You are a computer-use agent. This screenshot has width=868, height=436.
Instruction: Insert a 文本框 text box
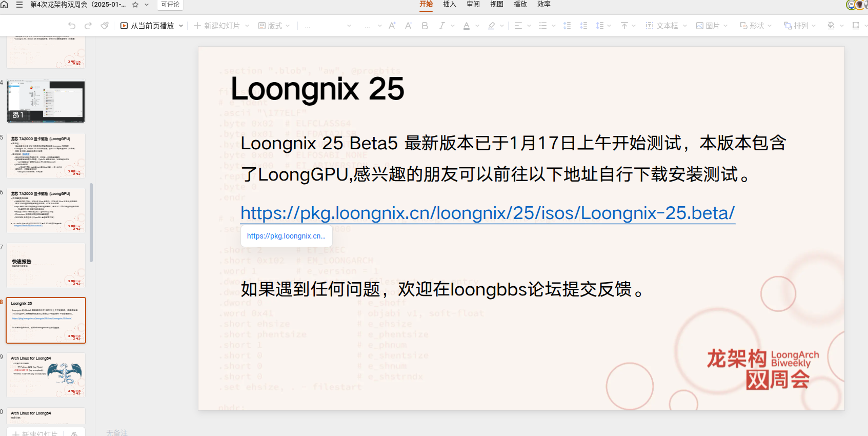coord(662,26)
